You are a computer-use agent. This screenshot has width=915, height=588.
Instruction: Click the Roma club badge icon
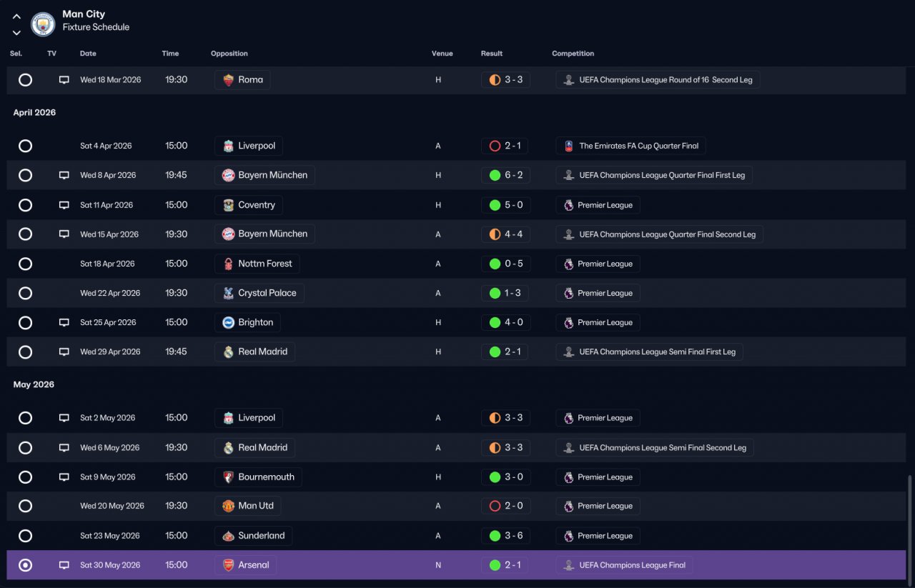228,80
